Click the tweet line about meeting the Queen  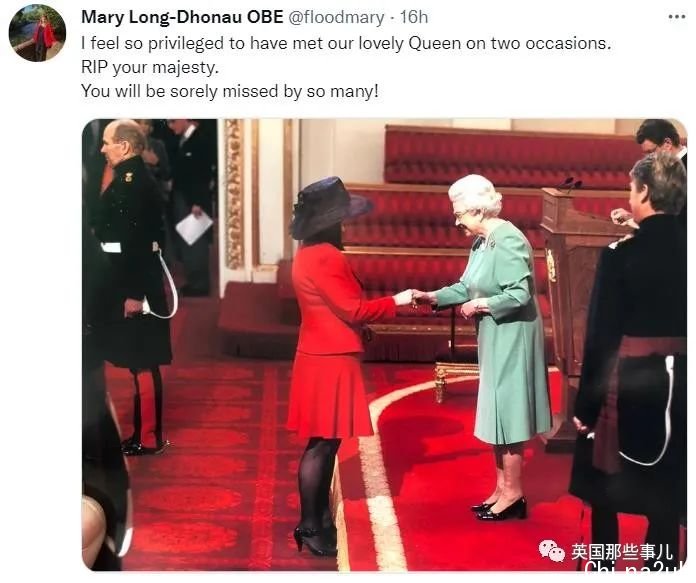pyautogui.click(x=346, y=44)
